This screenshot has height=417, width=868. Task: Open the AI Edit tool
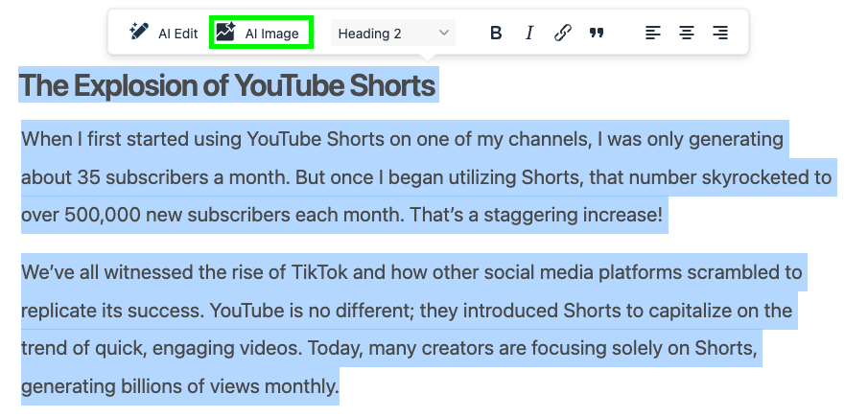pos(163,34)
